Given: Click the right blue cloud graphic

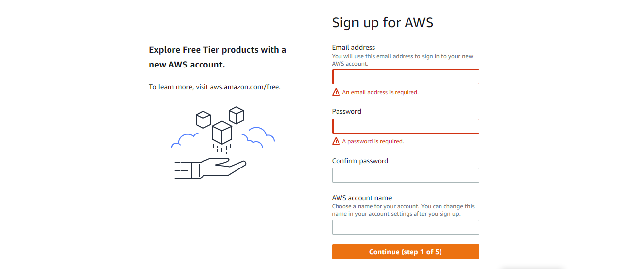Looking at the screenshot, I should tap(259, 136).
